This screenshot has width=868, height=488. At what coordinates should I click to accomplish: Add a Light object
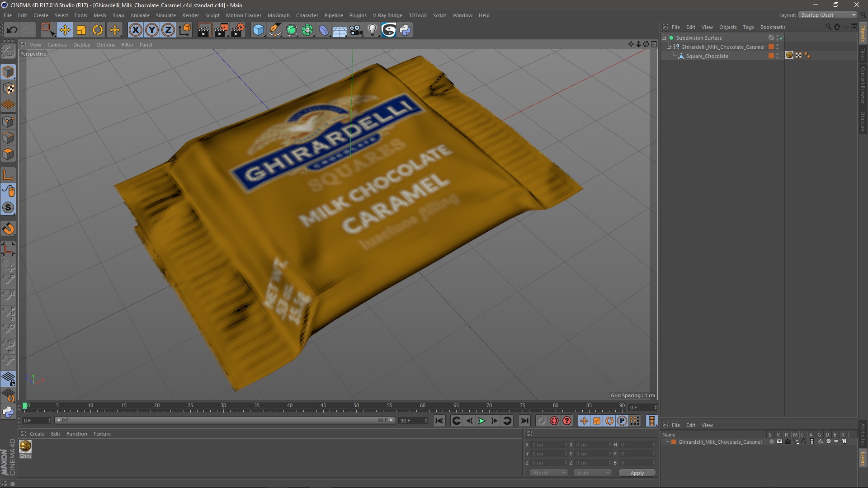tap(373, 30)
